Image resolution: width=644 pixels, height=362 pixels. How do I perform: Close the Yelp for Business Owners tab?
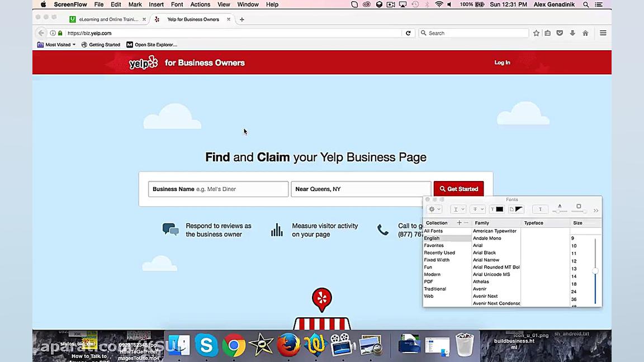tap(228, 20)
